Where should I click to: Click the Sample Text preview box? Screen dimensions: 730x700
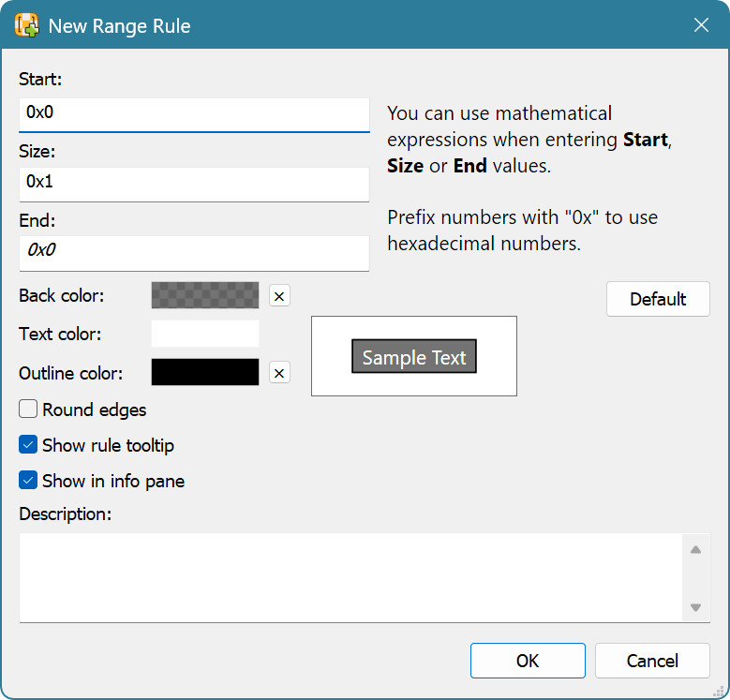(x=414, y=357)
